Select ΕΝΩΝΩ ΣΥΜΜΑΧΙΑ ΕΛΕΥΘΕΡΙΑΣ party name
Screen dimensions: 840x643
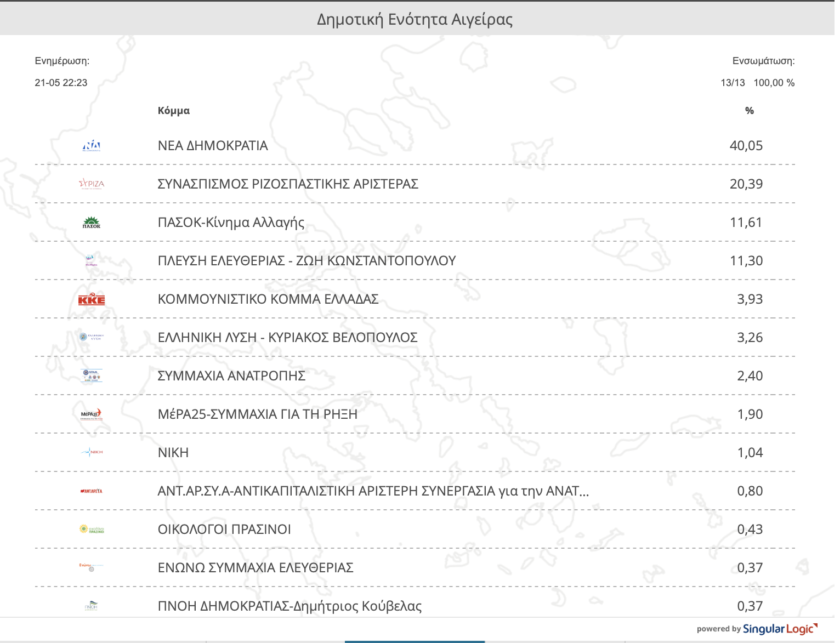pos(256,568)
